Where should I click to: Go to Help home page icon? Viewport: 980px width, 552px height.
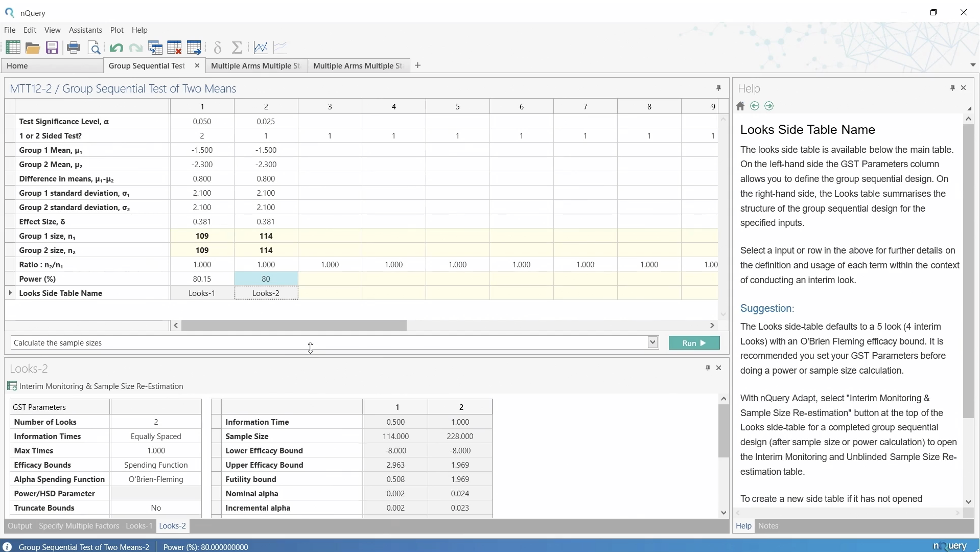point(741,106)
